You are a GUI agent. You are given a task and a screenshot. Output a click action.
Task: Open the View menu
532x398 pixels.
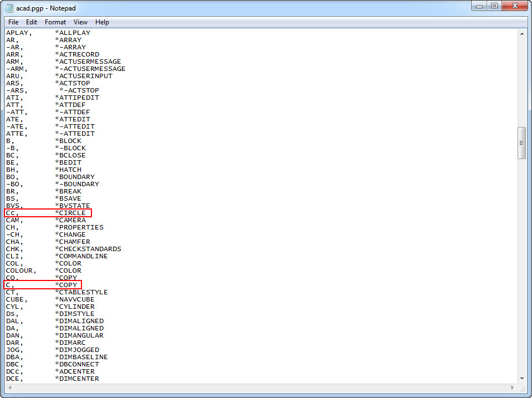pos(80,22)
